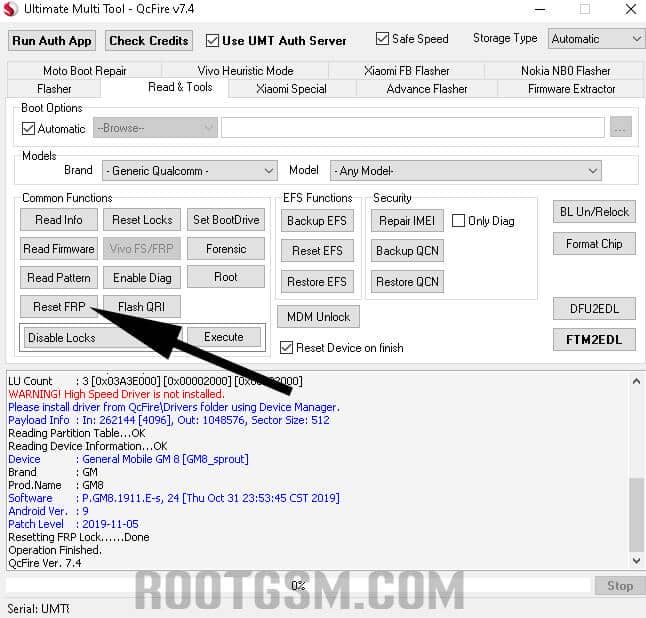Click the boot file path input field
This screenshot has width=646, height=618.
click(x=413, y=127)
